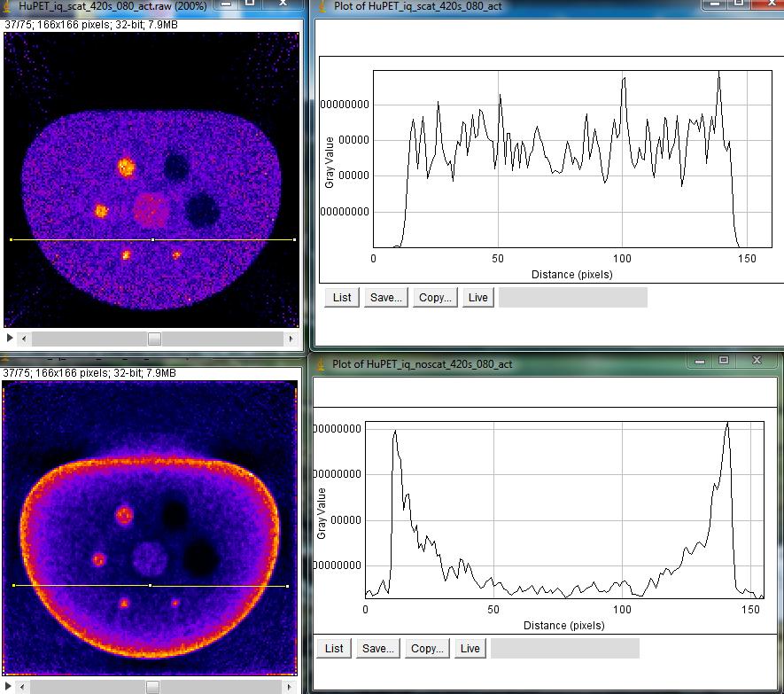Screen dimensions: 784x694
Task: Click Save... in the scat plot window
Action: tap(386, 297)
